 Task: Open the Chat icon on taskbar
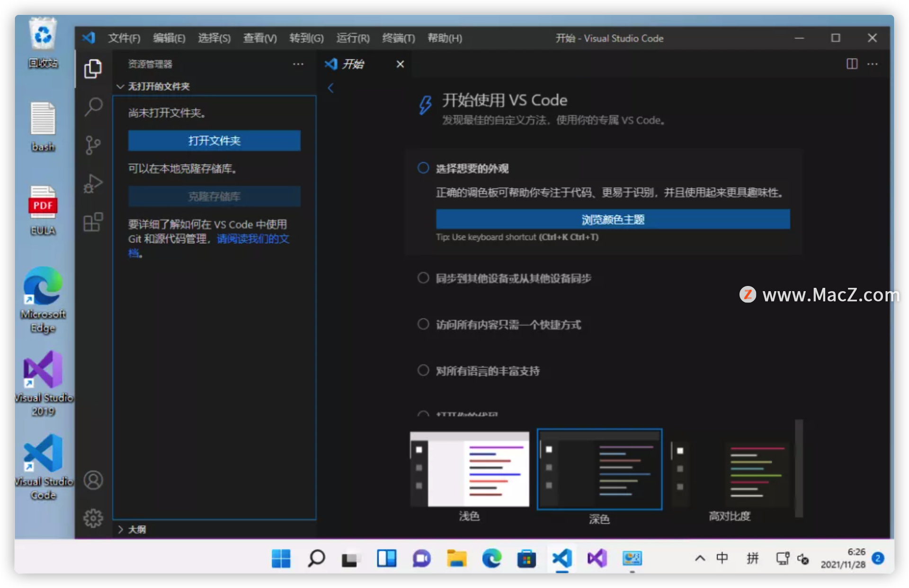(421, 559)
